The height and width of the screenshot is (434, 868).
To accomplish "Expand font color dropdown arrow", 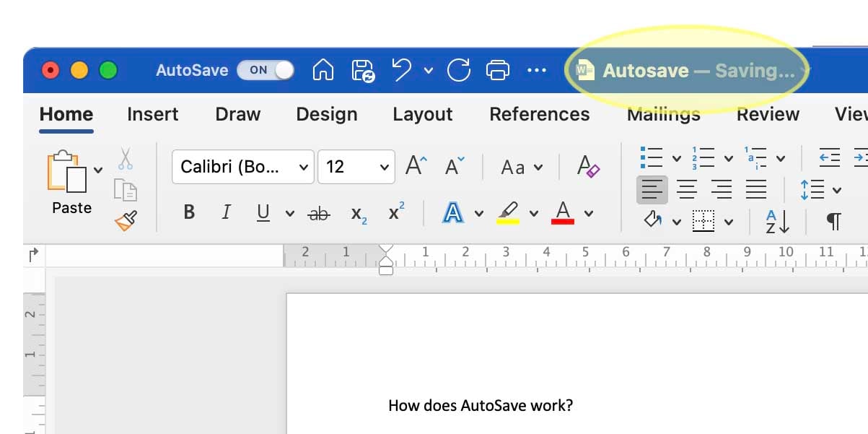I will (x=589, y=213).
